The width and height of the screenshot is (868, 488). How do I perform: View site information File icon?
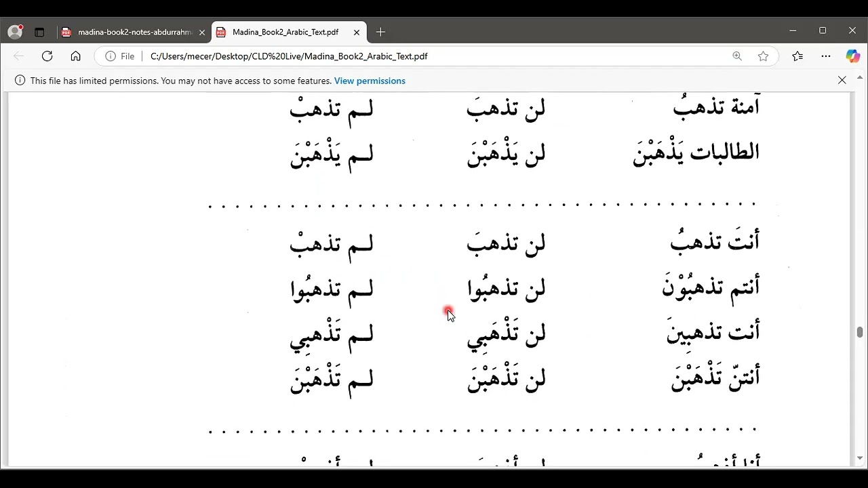pos(119,56)
